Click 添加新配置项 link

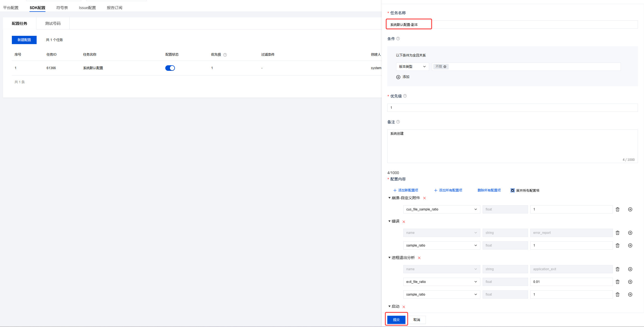pyautogui.click(x=405, y=190)
